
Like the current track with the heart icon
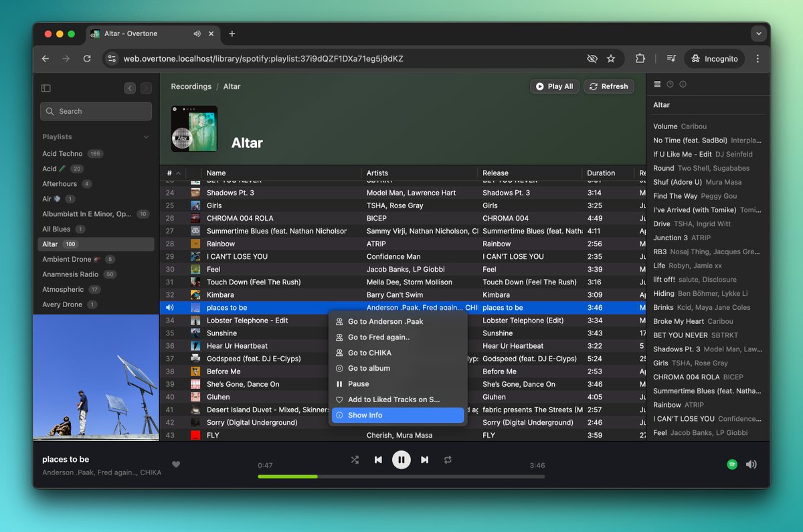click(x=176, y=464)
